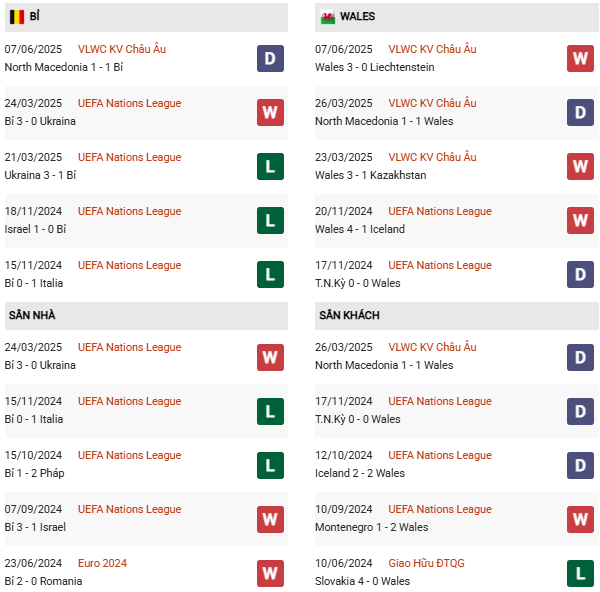
Task: Open VLWC KV Châu Âu link above Wales 3-1 Kazakhstan
Action: [432, 157]
